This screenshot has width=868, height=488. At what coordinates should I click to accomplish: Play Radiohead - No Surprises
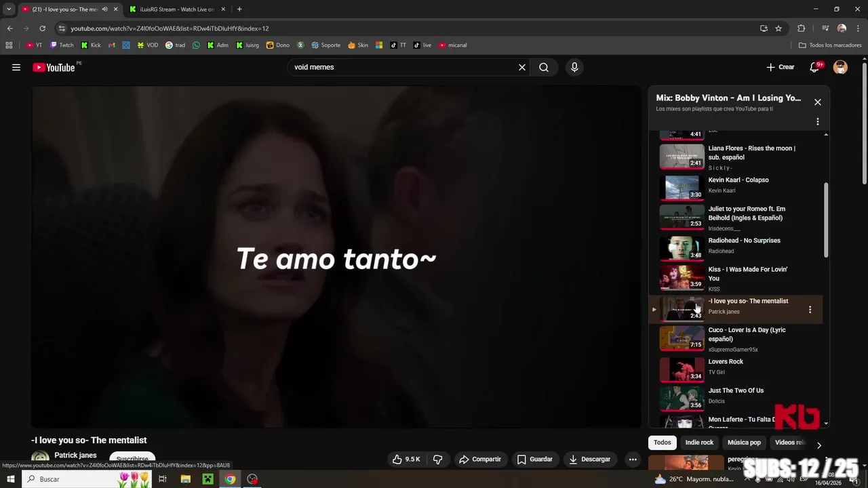736,247
